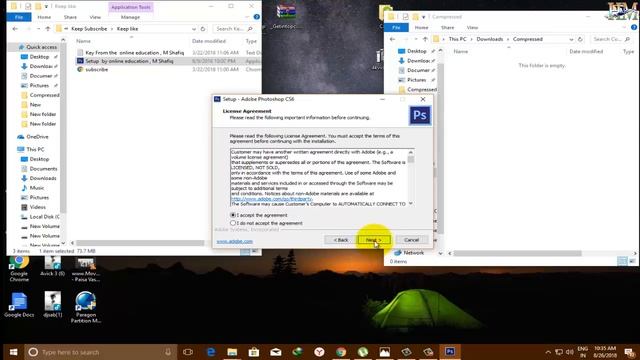The height and width of the screenshot is (360, 640).
Task: Click horizontal scrollbar in Compressed window
Action: [518, 253]
